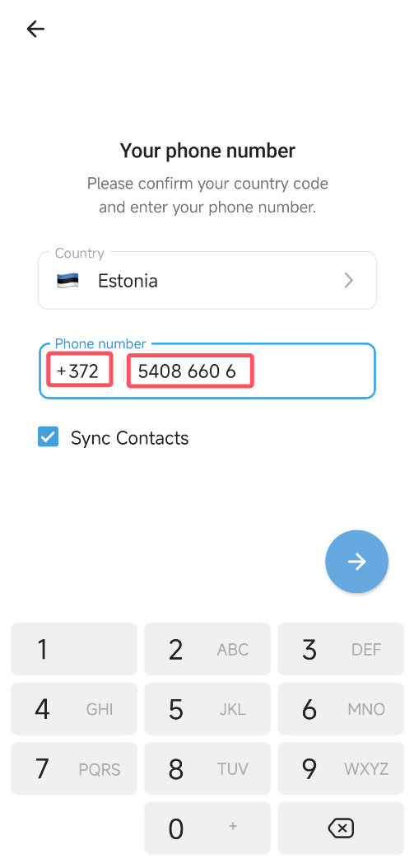The height and width of the screenshot is (868, 414).
Task: Tap the Sync Contacts label
Action: (x=129, y=438)
